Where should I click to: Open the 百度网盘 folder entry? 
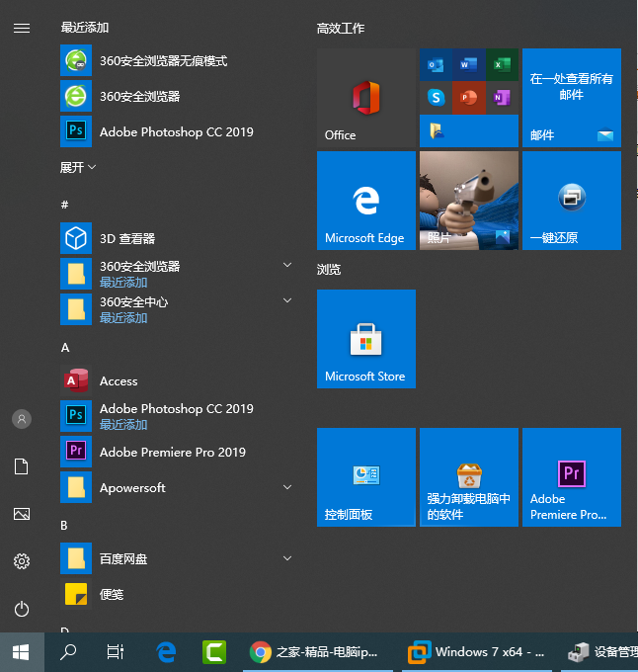(x=177, y=558)
